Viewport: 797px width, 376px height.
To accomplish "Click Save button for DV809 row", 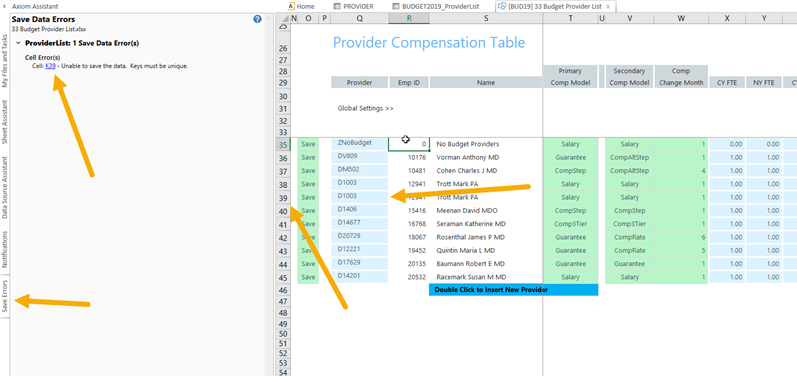I will tap(308, 158).
